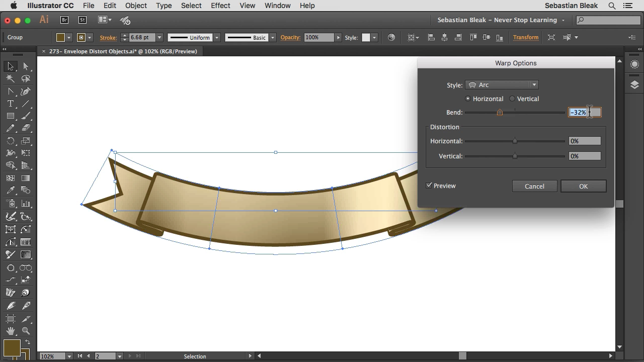Click OK in Warp Options
This screenshot has width=644, height=362.
tap(583, 186)
